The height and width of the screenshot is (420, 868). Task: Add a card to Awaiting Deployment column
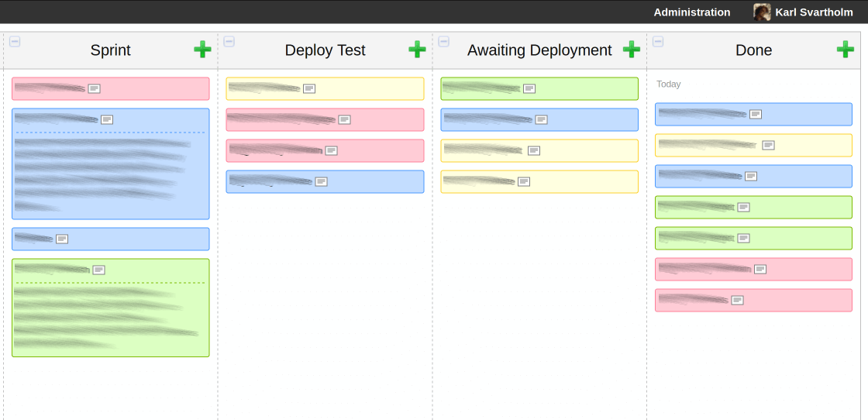[632, 50]
